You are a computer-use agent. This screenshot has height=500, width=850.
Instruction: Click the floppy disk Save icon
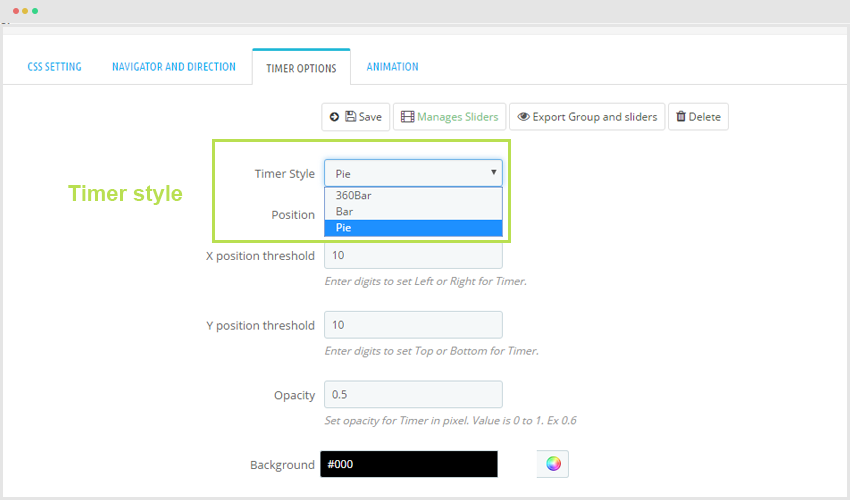350,117
